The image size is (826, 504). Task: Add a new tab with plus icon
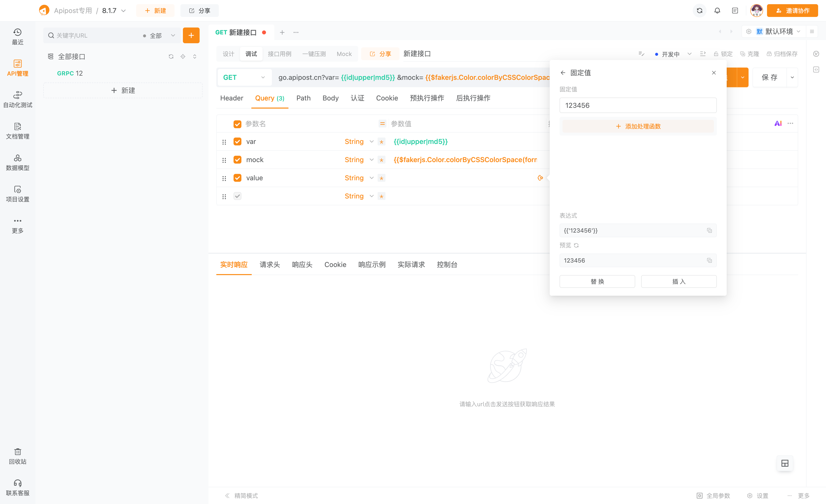(x=282, y=32)
